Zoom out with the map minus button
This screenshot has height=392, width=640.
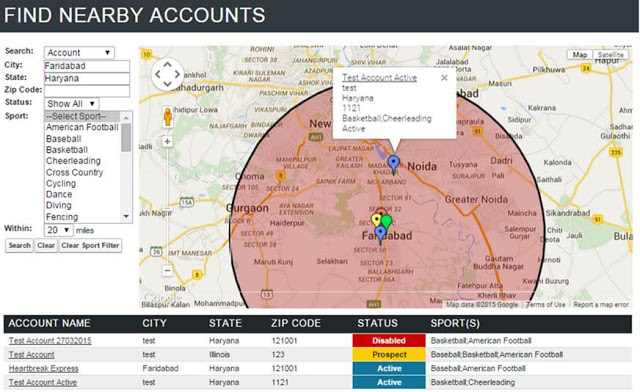coord(167,270)
